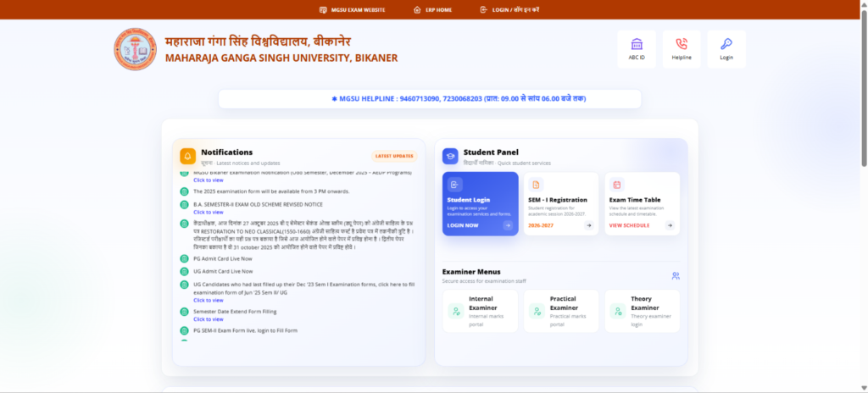Image resolution: width=868 pixels, height=393 pixels.
Task: Click the icon beside Semester Date Extend notice
Action: (x=184, y=312)
